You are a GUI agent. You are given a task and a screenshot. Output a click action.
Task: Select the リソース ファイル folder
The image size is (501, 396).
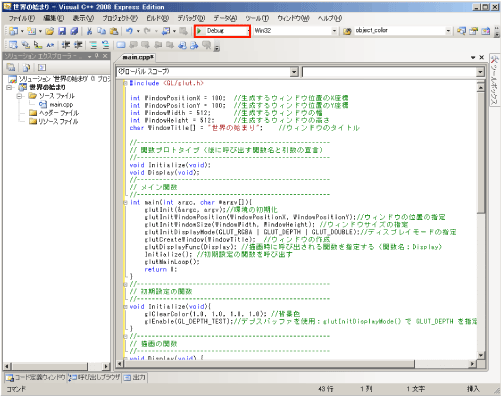tap(54, 121)
